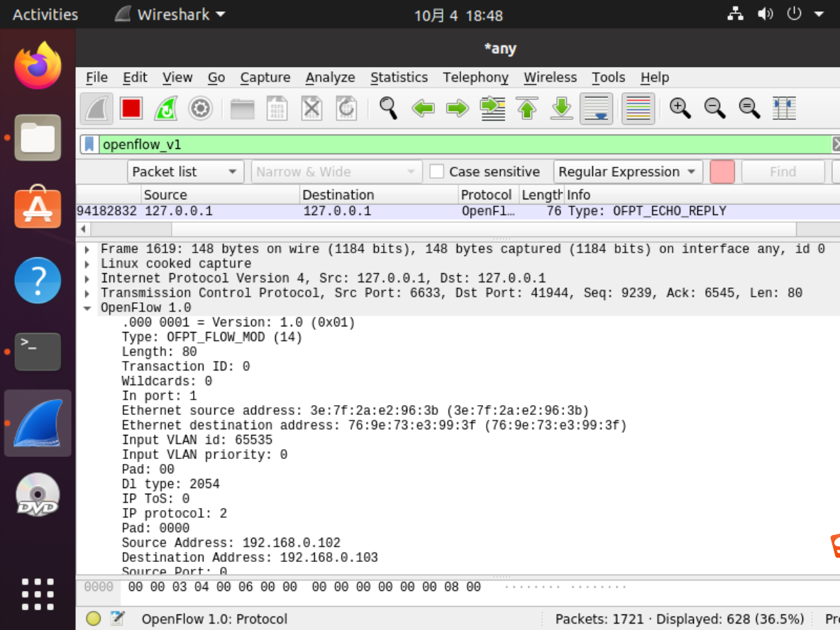Expand the Frame 1619 tree row

coord(87,249)
